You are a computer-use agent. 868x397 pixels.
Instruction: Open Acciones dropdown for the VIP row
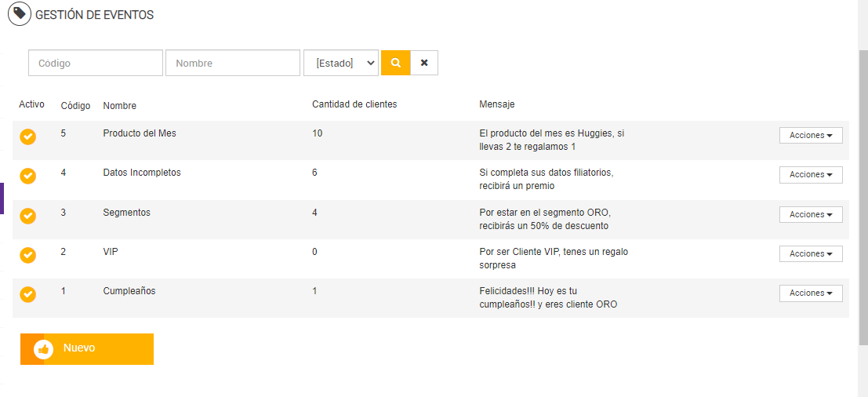coord(811,253)
